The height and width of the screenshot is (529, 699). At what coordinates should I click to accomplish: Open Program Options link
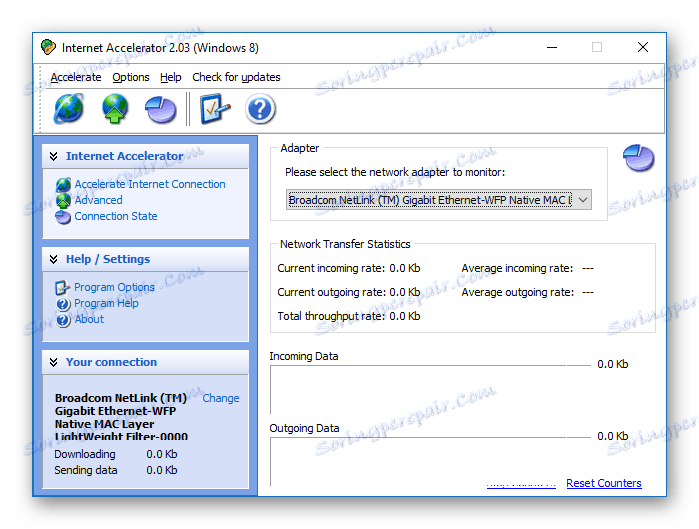point(114,287)
